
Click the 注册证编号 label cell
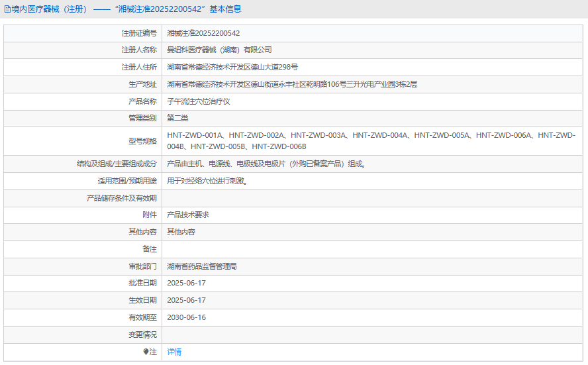(139, 33)
